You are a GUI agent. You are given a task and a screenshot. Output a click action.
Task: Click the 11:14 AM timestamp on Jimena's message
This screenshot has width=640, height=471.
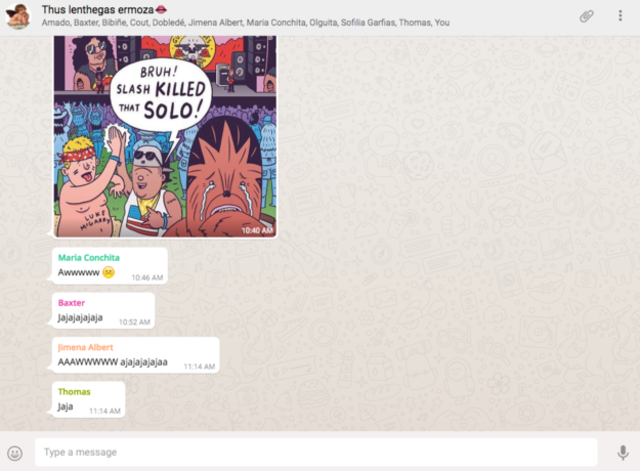199,367
